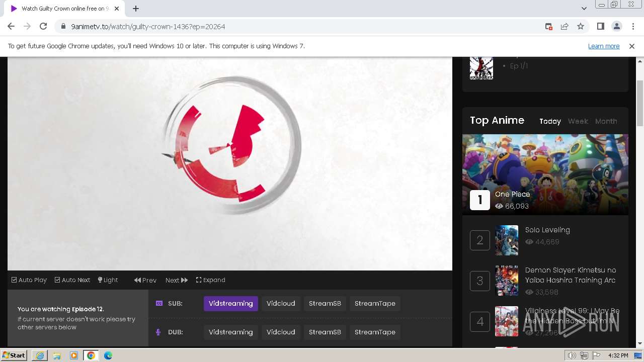Open the Action Center flag icon
Viewport: 644px width, 362px height.
click(596, 355)
